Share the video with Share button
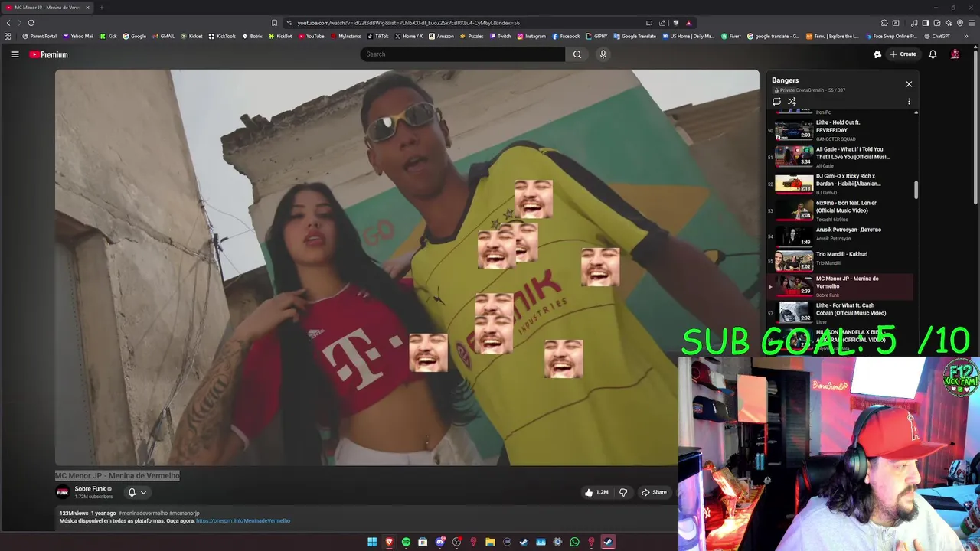The width and height of the screenshot is (980, 551). tap(655, 492)
